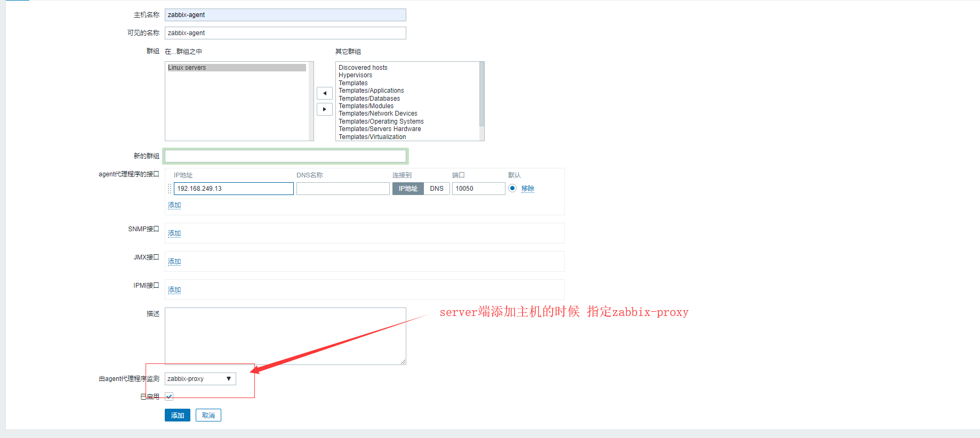Click the 取消 cancel button

pyautogui.click(x=208, y=416)
